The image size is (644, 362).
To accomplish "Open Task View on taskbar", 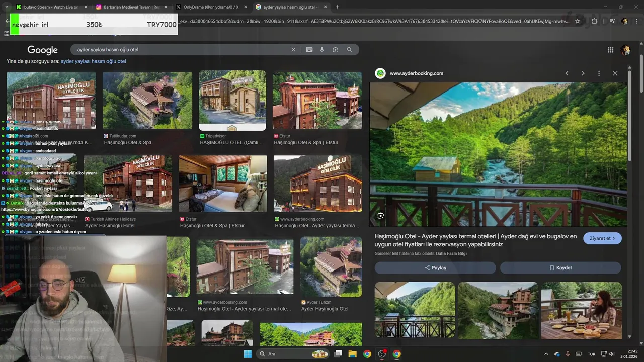I will [338, 354].
